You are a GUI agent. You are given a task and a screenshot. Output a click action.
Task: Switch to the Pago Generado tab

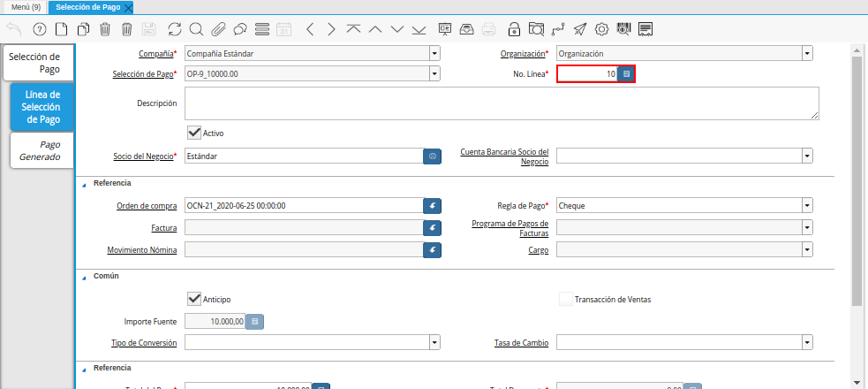42,150
